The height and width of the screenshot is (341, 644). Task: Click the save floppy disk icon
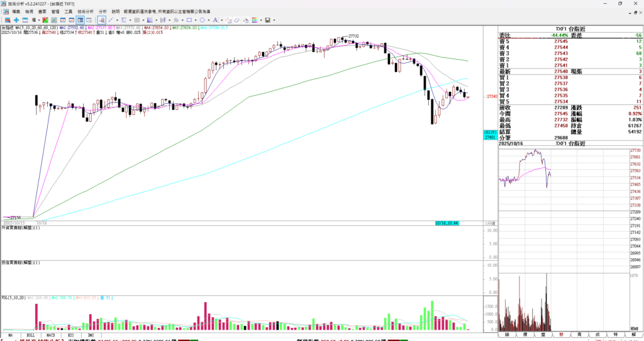coord(267,20)
